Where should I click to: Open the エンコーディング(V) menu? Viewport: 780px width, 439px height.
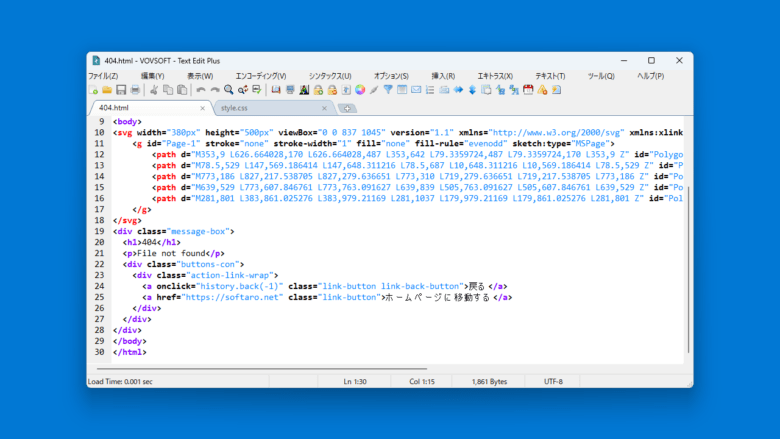point(261,76)
